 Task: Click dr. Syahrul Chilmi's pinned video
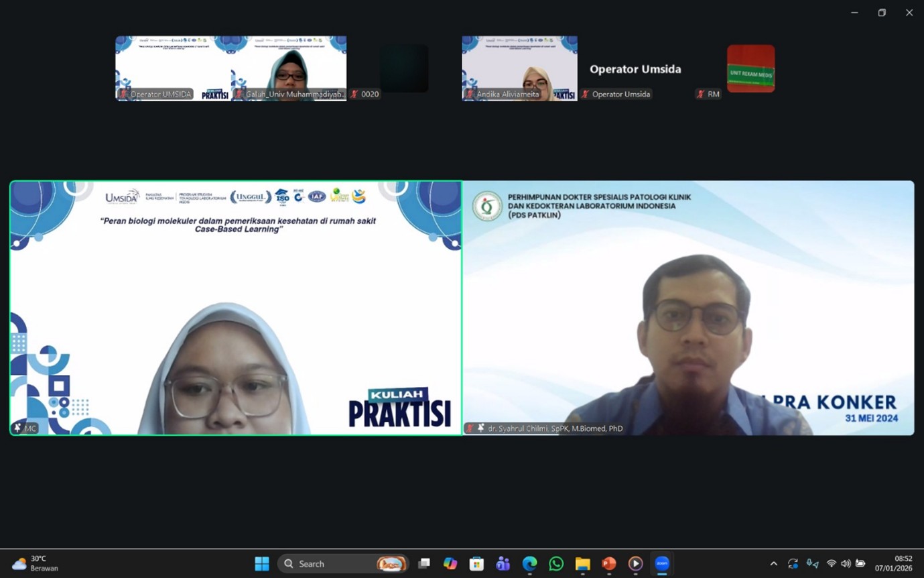tap(688, 308)
